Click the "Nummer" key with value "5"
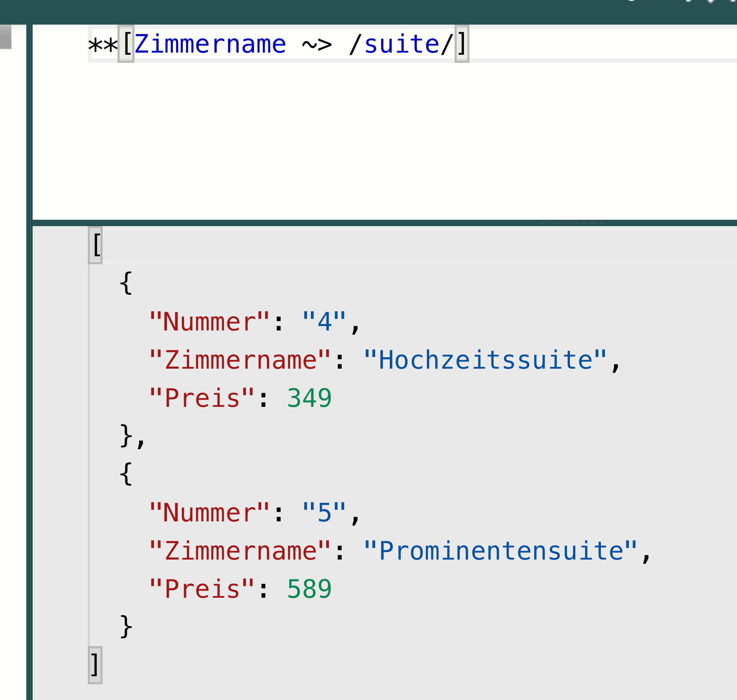737x700 pixels. (209, 512)
